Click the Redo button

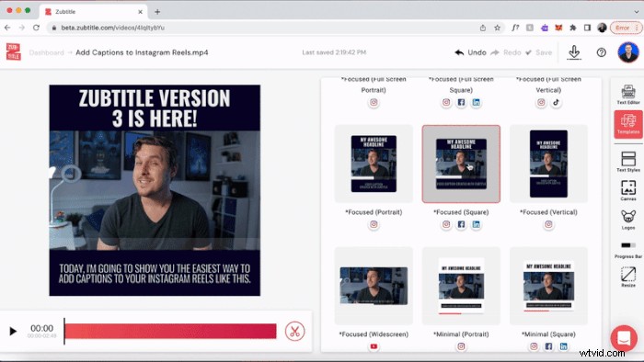[506, 52]
